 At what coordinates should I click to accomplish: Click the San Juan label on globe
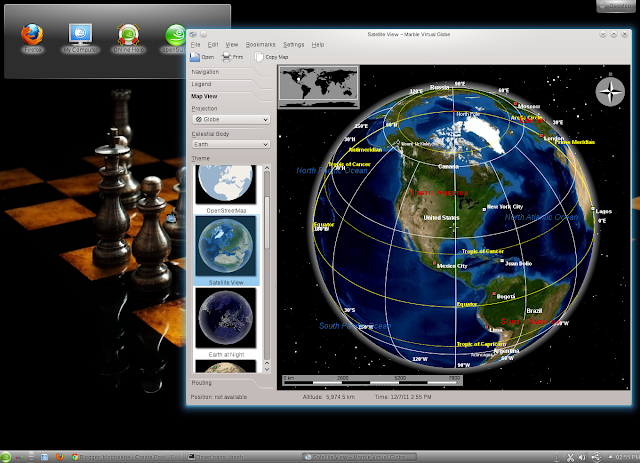point(518,263)
